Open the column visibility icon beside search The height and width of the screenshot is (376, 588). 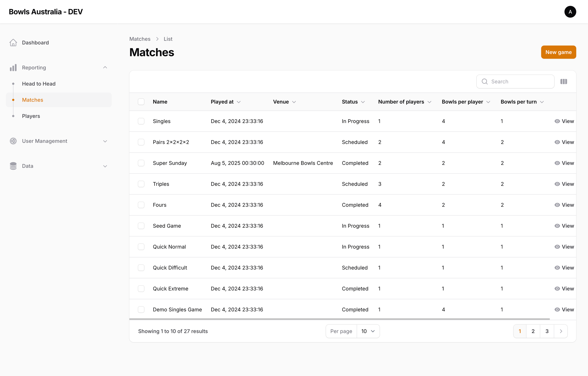pyautogui.click(x=563, y=81)
